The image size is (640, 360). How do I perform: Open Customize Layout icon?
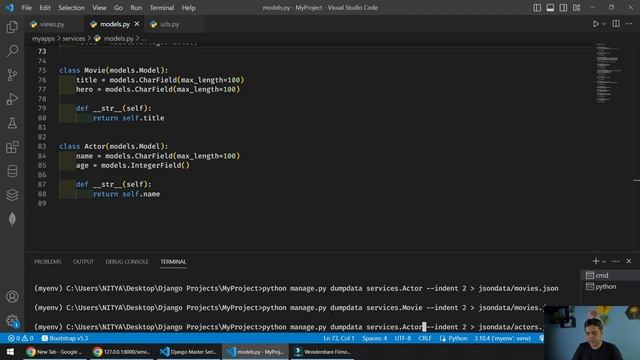click(x=576, y=8)
